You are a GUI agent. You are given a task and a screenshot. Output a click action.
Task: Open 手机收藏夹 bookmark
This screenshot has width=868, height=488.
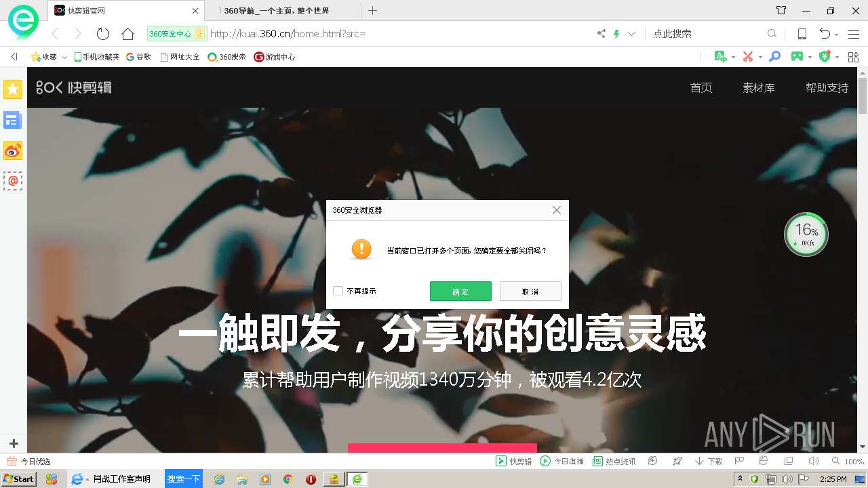point(96,57)
